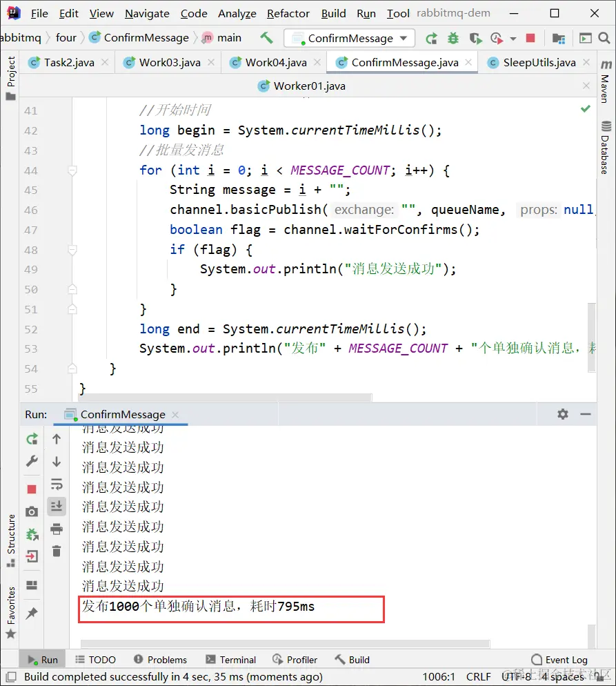Open the Build menu
The height and width of the screenshot is (686, 616).
click(x=334, y=14)
